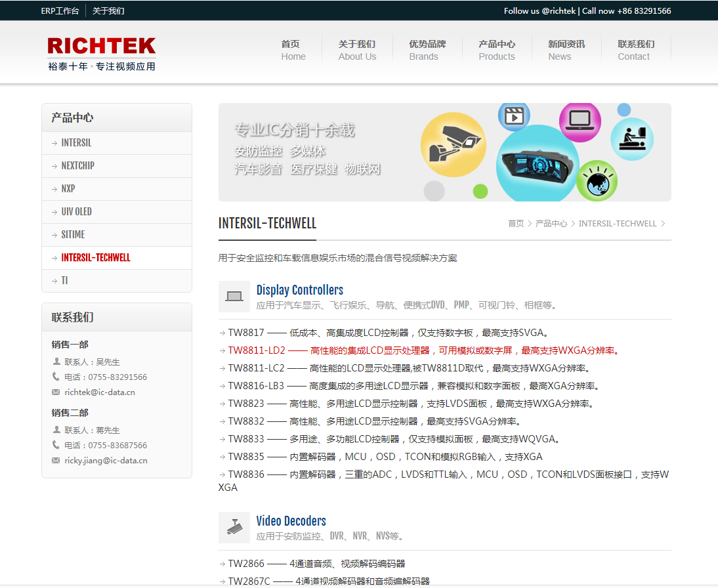Click the video clapper icon in banner
The image size is (718, 588).
point(514,116)
